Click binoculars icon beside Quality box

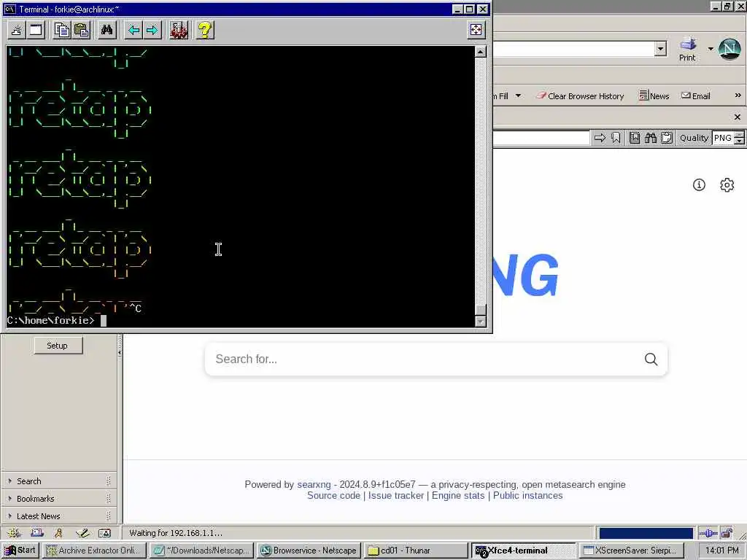click(651, 138)
